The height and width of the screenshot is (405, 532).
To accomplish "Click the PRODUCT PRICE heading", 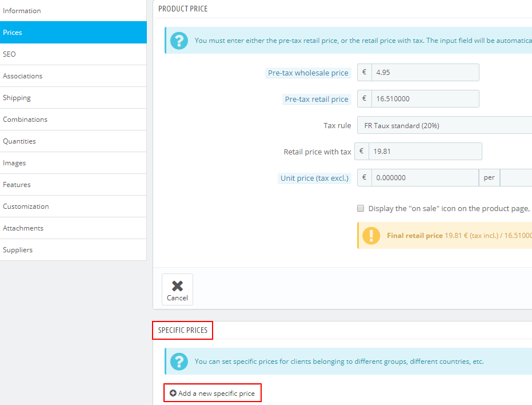I will (x=183, y=9).
